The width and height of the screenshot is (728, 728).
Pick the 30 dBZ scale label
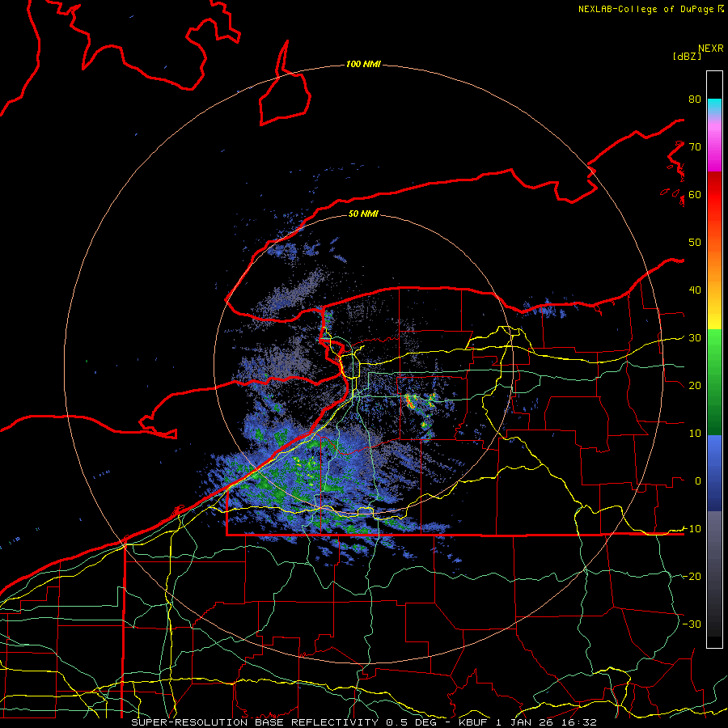695,338
